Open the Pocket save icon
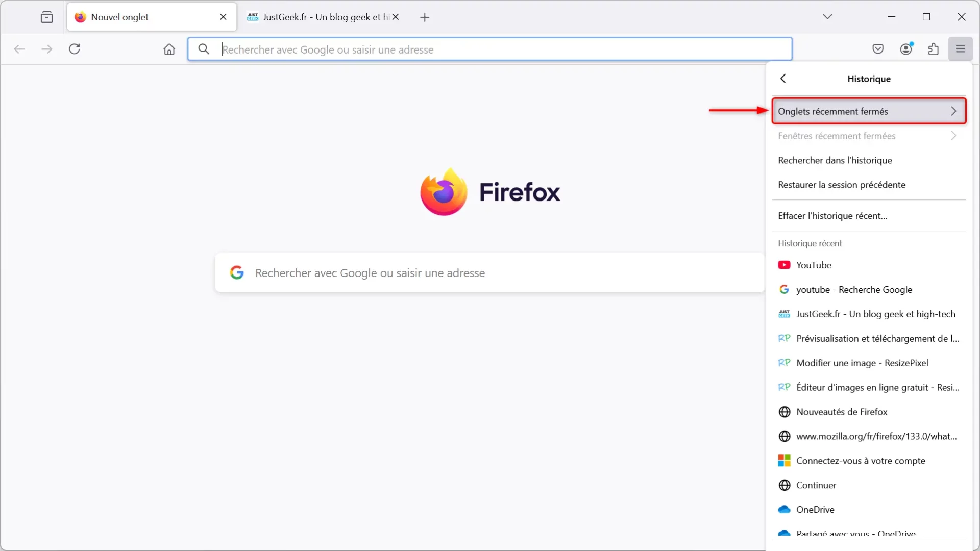The width and height of the screenshot is (980, 551). (878, 49)
